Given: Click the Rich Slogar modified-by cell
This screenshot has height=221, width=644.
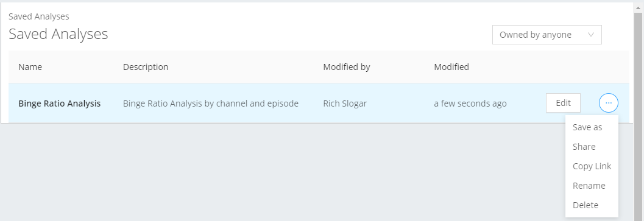Looking at the screenshot, I should (x=345, y=103).
